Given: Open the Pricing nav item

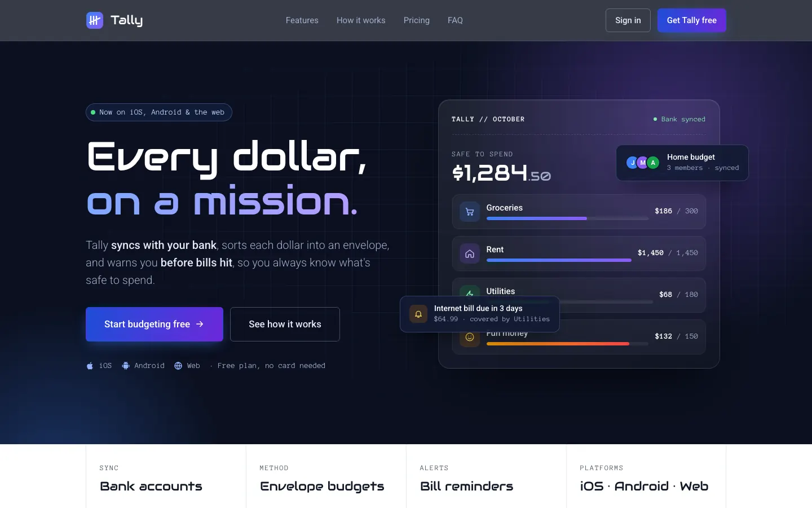Looking at the screenshot, I should [417, 20].
